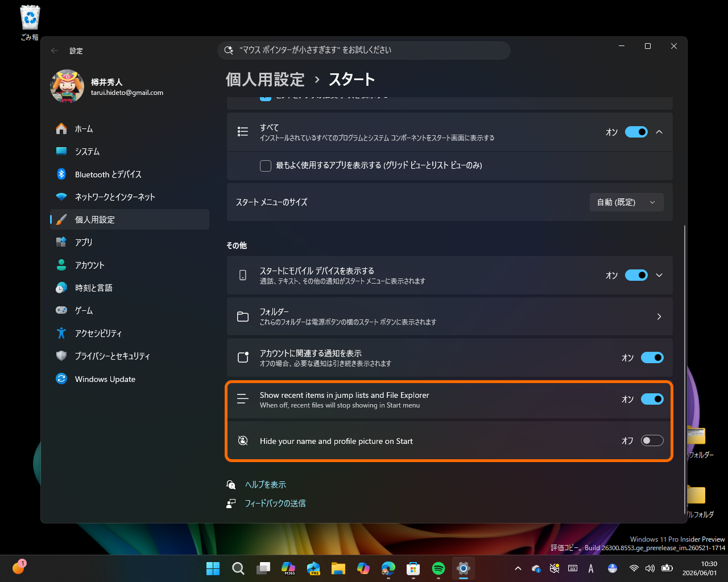This screenshot has width=728, height=582.
Task: Open the フォルダー row chevron
Action: coord(659,317)
